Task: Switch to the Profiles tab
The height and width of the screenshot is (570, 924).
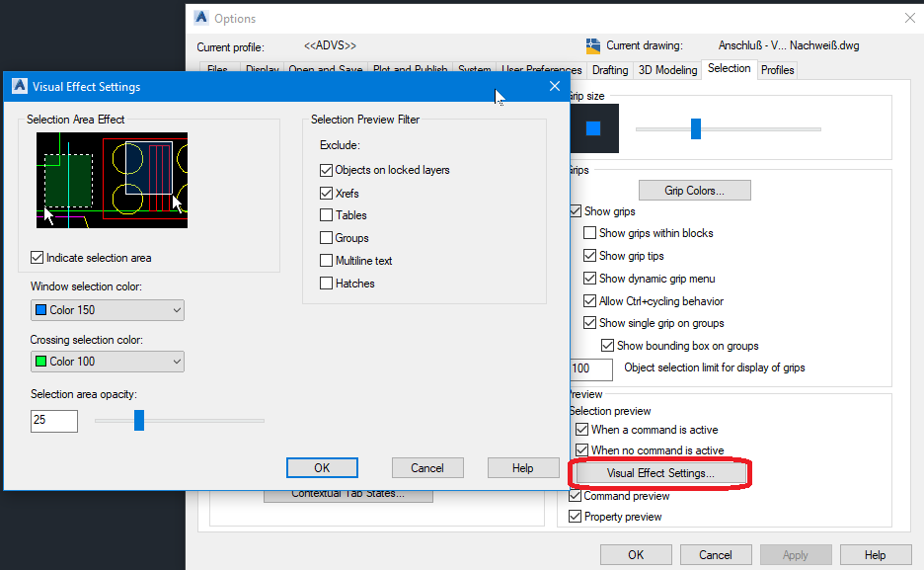Action: click(x=777, y=70)
